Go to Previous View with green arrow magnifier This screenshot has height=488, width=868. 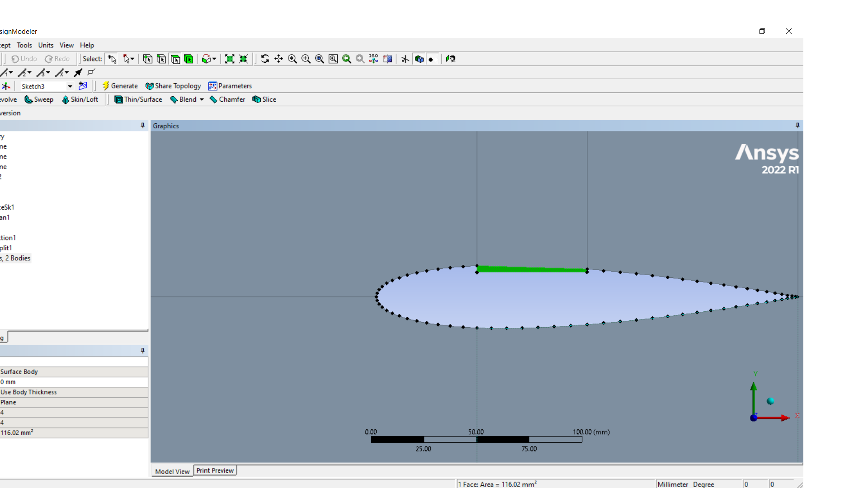[347, 59]
